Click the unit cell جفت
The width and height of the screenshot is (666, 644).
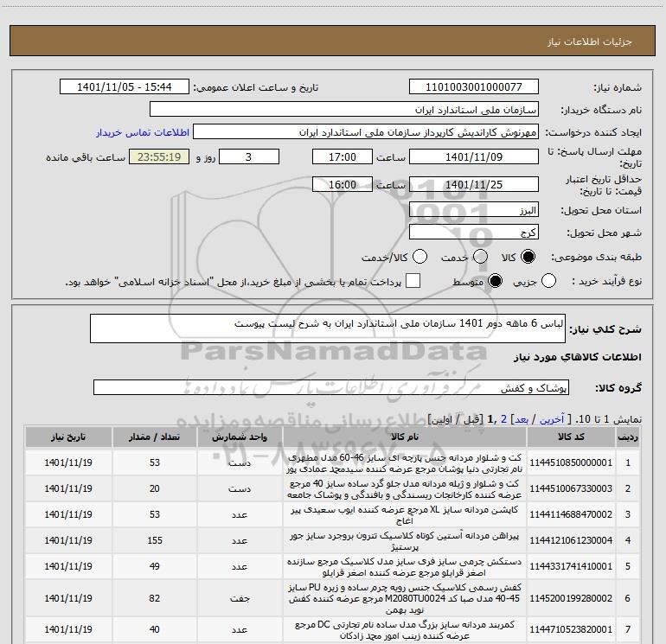coord(240,598)
